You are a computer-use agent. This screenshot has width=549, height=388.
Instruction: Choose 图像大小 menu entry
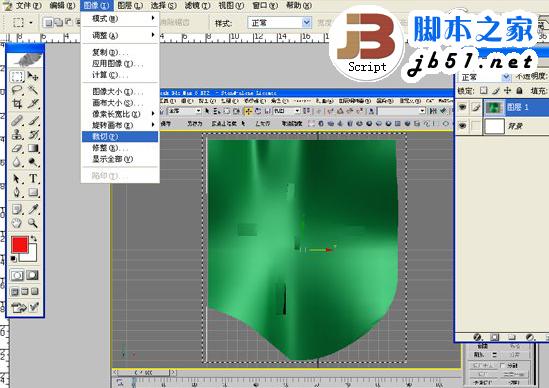tap(119, 91)
